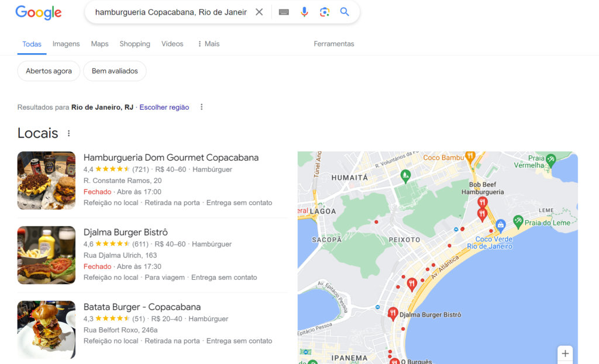The width and height of the screenshot is (599, 364).
Task: Click the restaurant pin above Av. Atlântica label
Action: 412,285
